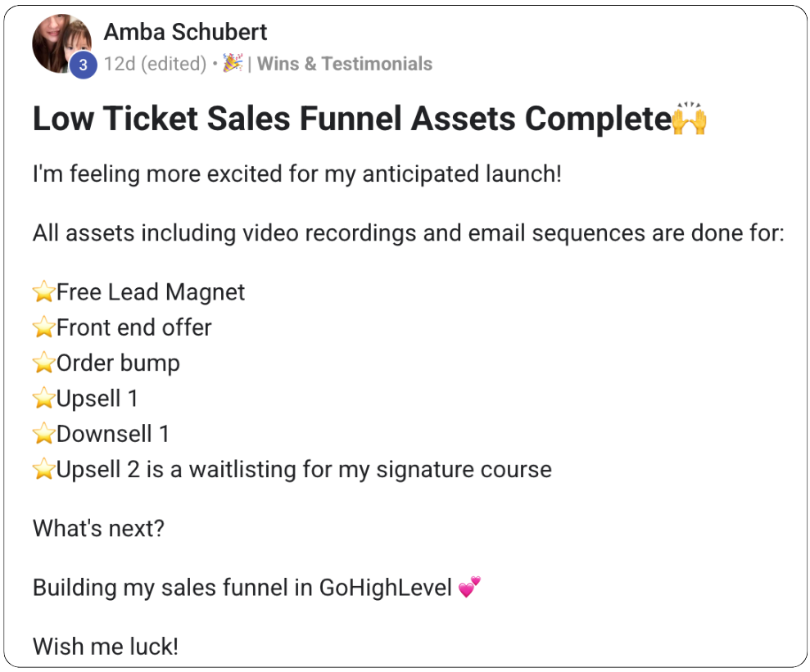Image resolution: width=810 pixels, height=672 pixels.
Task: Click the star beside Order bump
Action: pos(43,363)
